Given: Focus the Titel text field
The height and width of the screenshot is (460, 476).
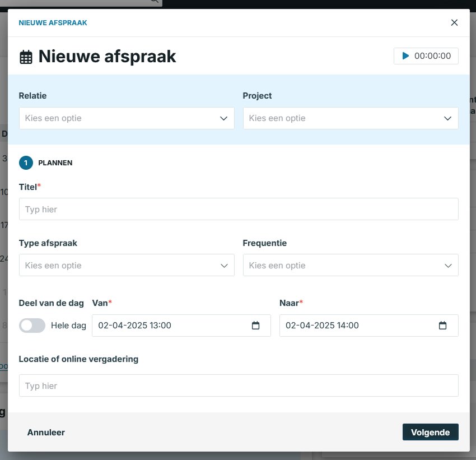Looking at the screenshot, I should click(x=239, y=209).
